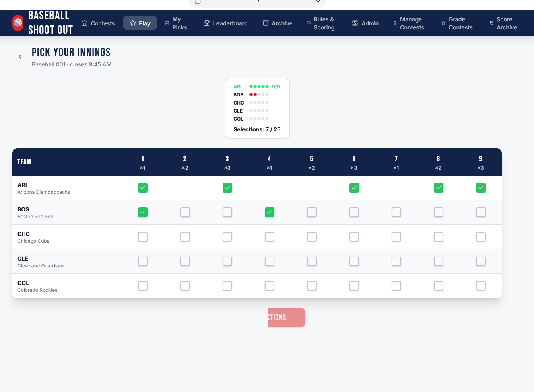Click the Archive box icon

pos(266,23)
